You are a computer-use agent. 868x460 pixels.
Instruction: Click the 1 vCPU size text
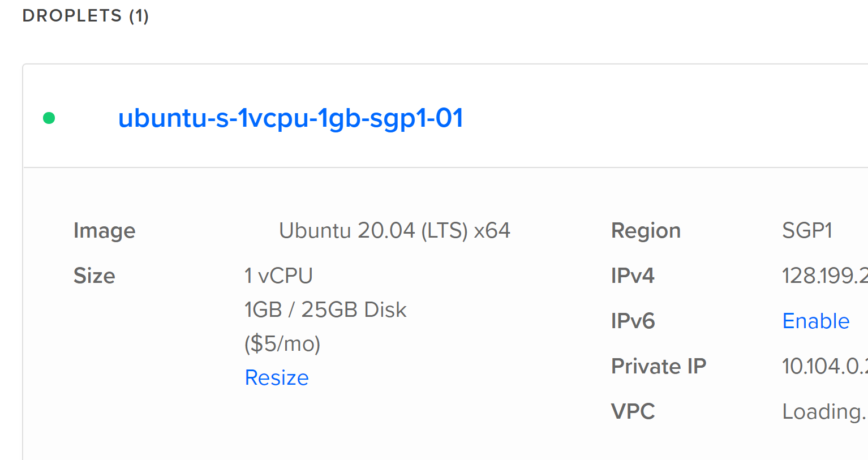pyautogui.click(x=278, y=276)
